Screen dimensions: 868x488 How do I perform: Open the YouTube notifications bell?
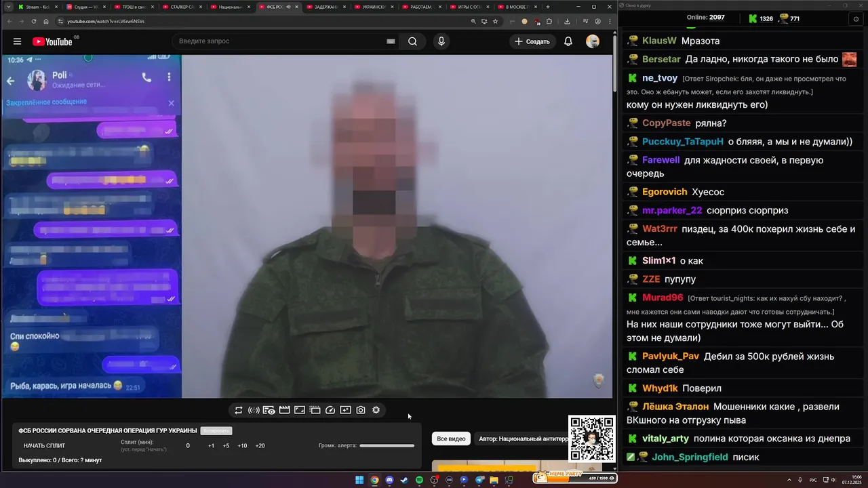(x=568, y=41)
